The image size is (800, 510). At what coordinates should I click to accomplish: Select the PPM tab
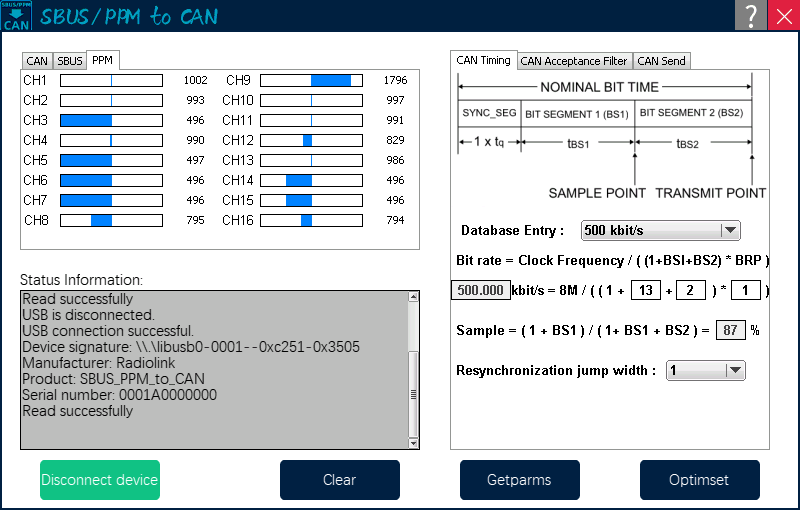[102, 60]
